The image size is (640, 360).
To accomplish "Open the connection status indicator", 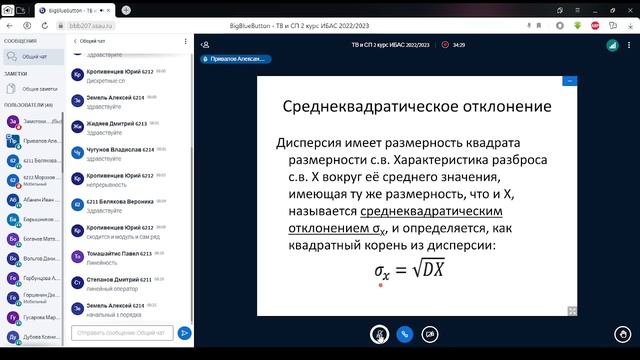I will [612, 45].
